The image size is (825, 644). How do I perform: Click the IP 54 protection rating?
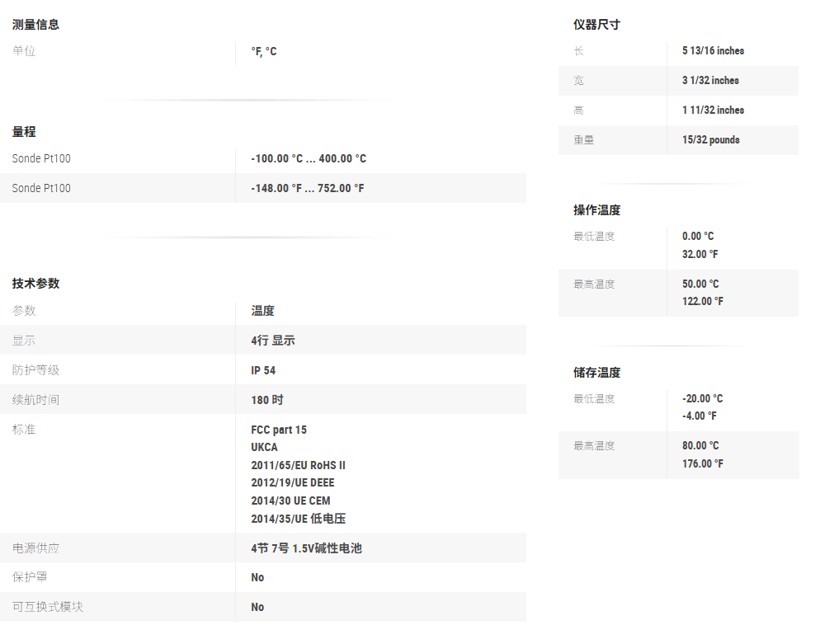tap(263, 370)
